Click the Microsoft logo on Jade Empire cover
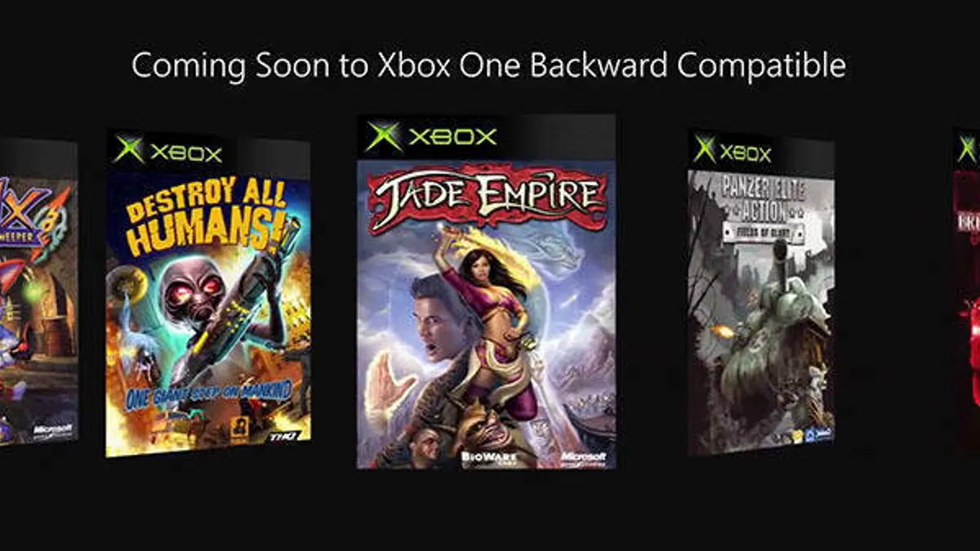Viewport: 980px width, 551px height. coord(583,457)
